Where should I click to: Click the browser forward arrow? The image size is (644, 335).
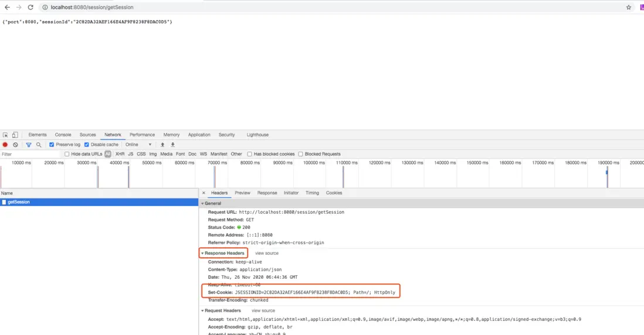[19, 8]
